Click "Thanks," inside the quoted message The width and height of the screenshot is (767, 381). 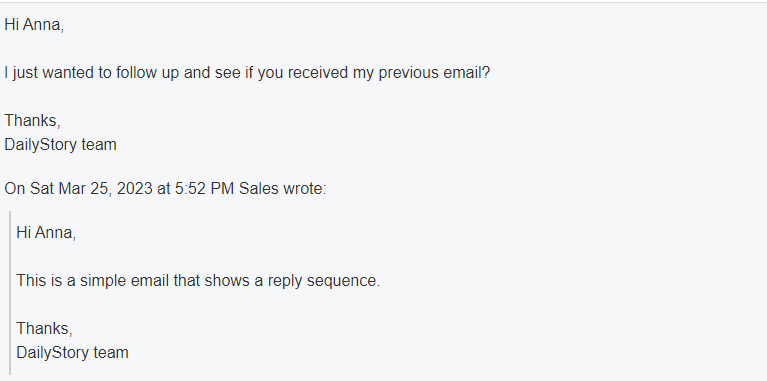pyautogui.click(x=45, y=329)
